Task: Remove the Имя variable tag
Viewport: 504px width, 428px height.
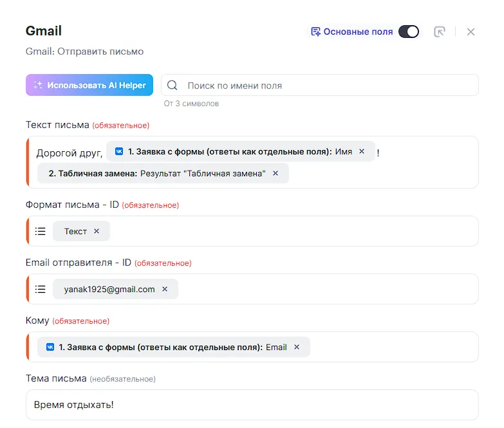Action: pos(362,151)
